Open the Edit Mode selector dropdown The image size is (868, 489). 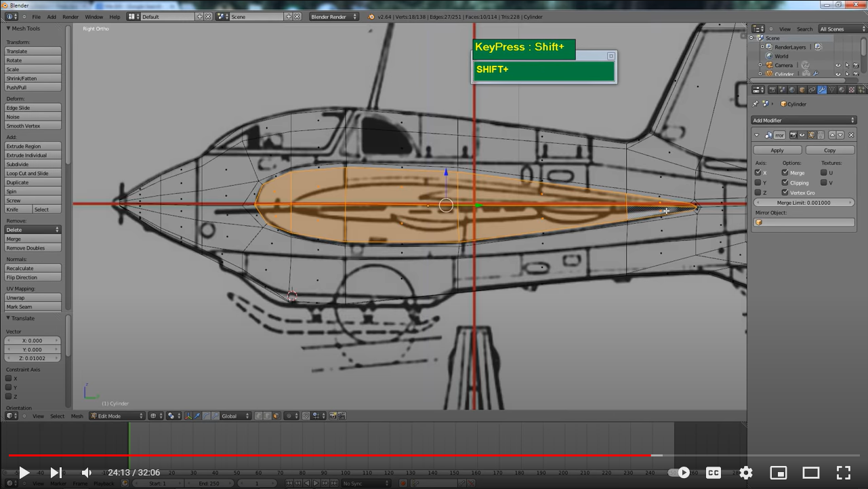coord(117,416)
